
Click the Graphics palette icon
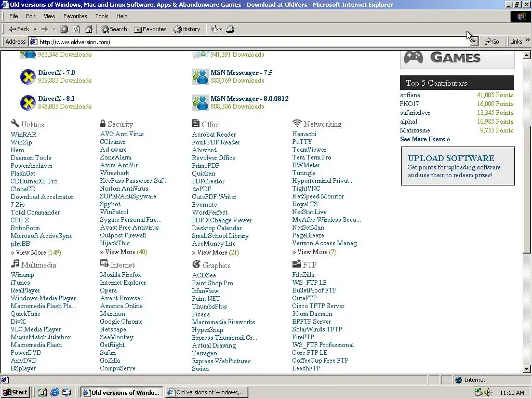click(x=196, y=263)
